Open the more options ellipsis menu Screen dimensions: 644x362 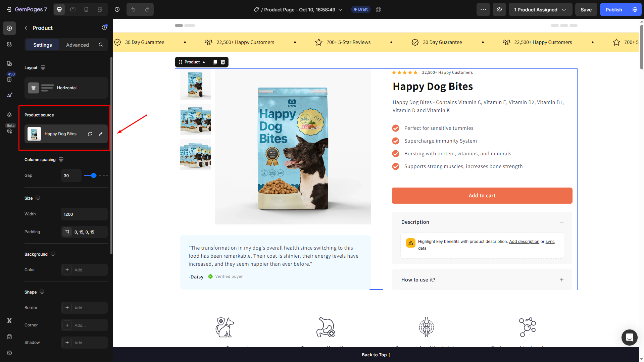pos(483,9)
